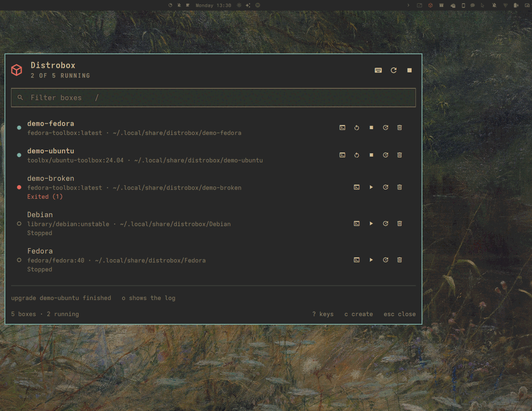
Task: Delete the demo-ubuntu box
Action: click(x=400, y=155)
